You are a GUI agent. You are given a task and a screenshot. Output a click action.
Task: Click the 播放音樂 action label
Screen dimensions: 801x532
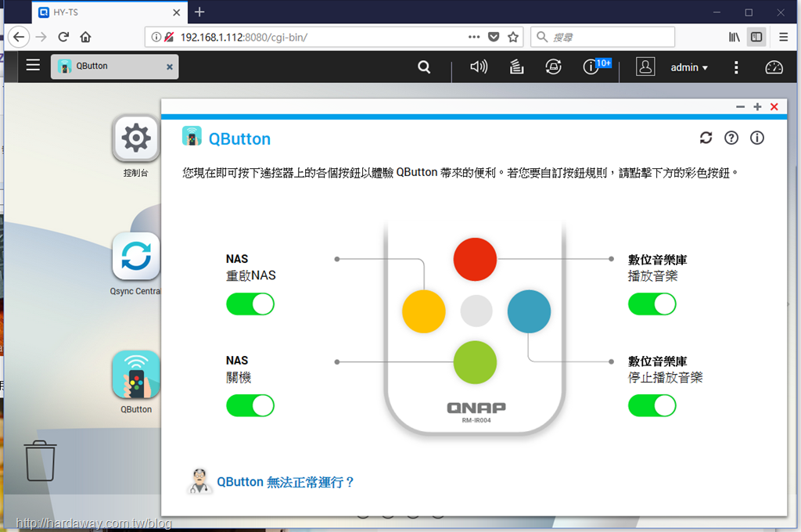pyautogui.click(x=652, y=276)
